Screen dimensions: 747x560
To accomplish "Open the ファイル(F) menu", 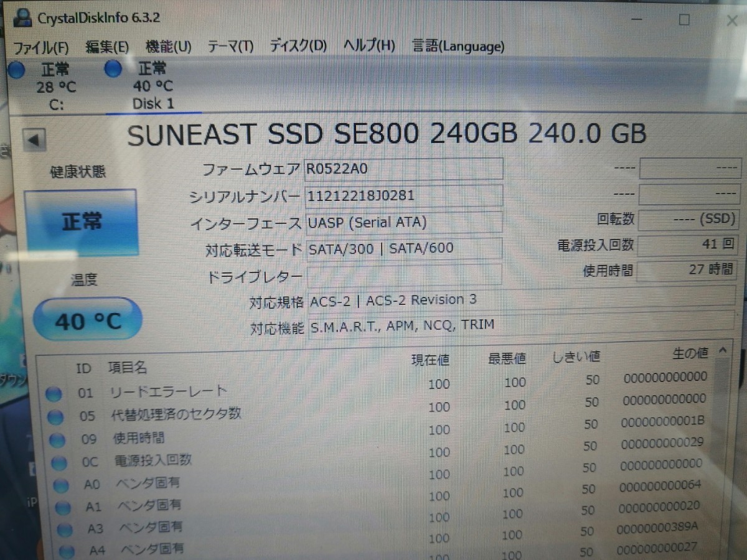I will [x=41, y=47].
